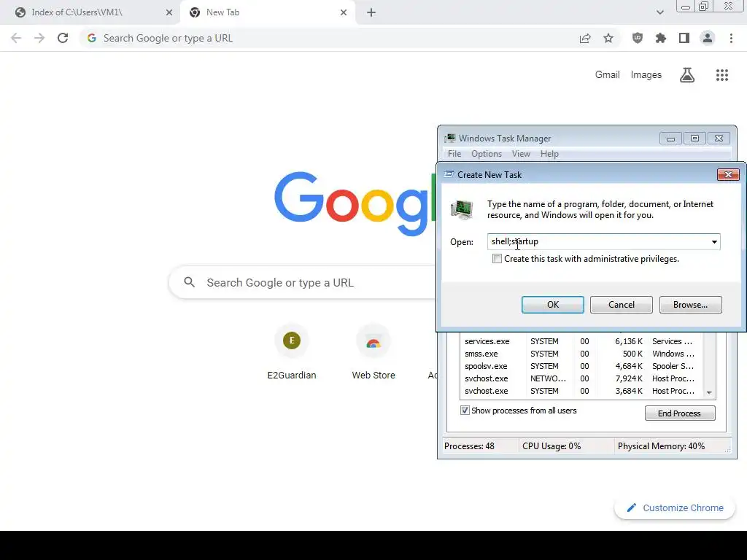
Task: Open Search Labs flask icon
Action: tap(687, 75)
